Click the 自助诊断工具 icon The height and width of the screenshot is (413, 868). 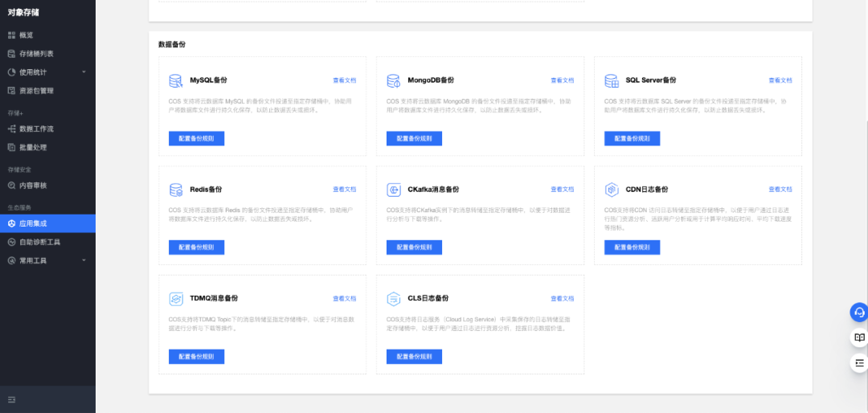(11, 242)
